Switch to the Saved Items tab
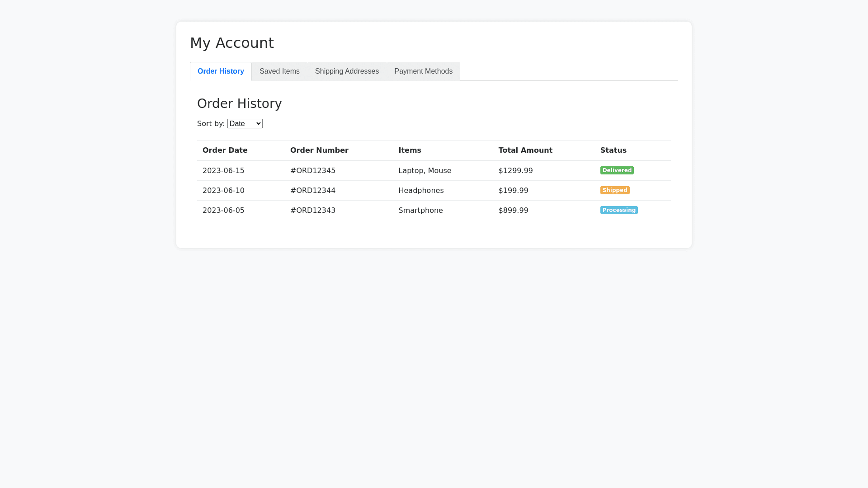The width and height of the screenshot is (868, 488). tap(279, 71)
